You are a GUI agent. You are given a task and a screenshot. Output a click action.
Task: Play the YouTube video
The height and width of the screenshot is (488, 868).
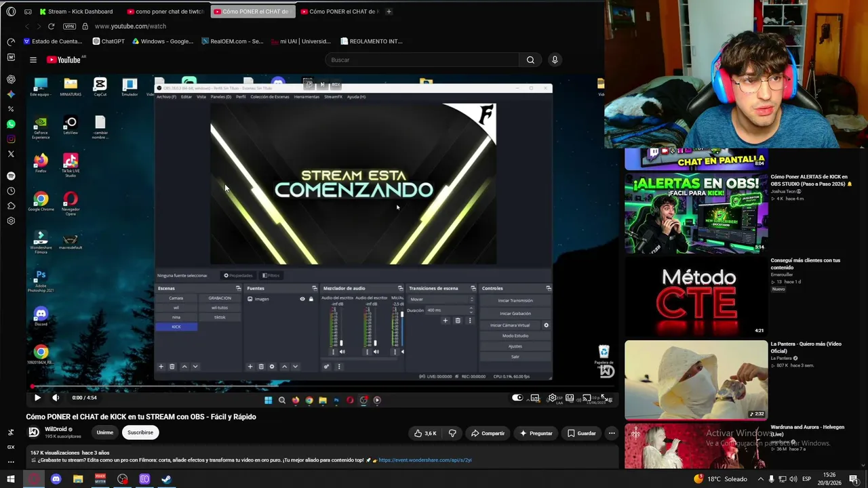pyautogui.click(x=37, y=398)
